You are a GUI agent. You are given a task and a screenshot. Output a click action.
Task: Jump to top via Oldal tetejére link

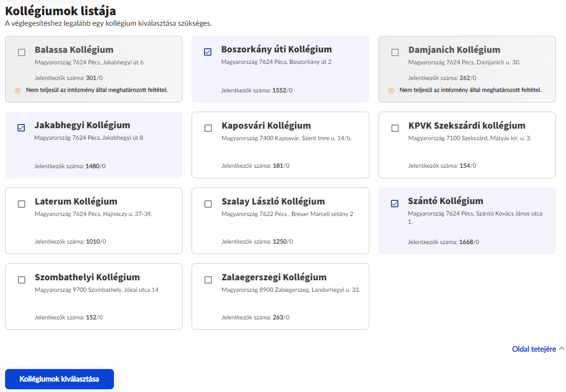534,349
